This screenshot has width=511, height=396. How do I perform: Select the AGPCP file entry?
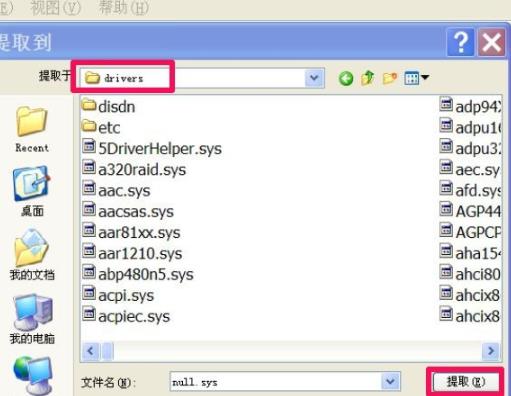pyautogui.click(x=470, y=232)
